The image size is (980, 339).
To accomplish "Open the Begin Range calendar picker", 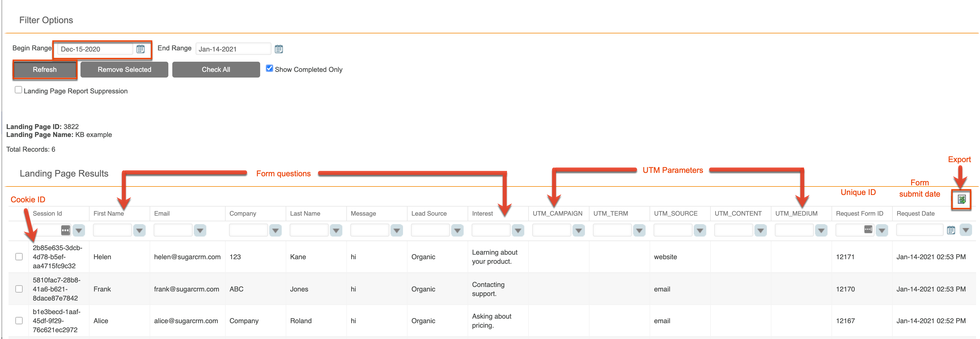I will coord(140,49).
